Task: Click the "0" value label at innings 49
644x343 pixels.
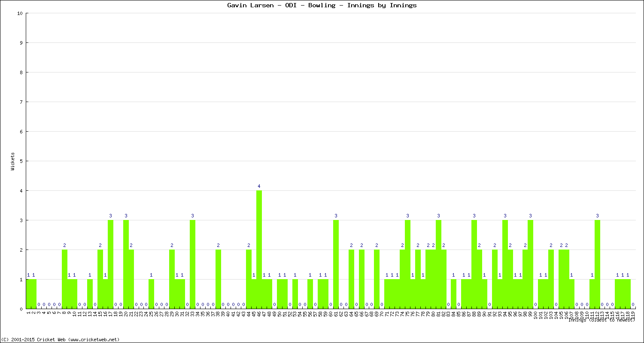Action: [x=274, y=304]
